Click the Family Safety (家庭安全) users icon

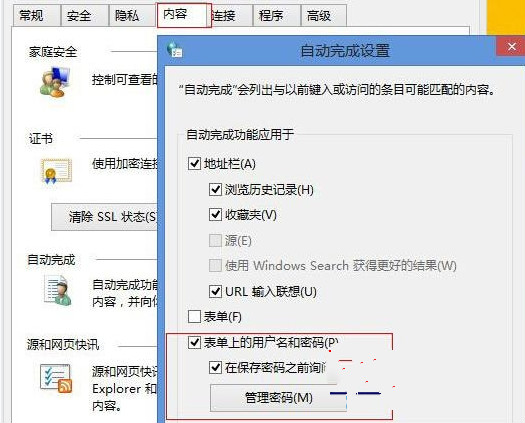click(x=55, y=82)
